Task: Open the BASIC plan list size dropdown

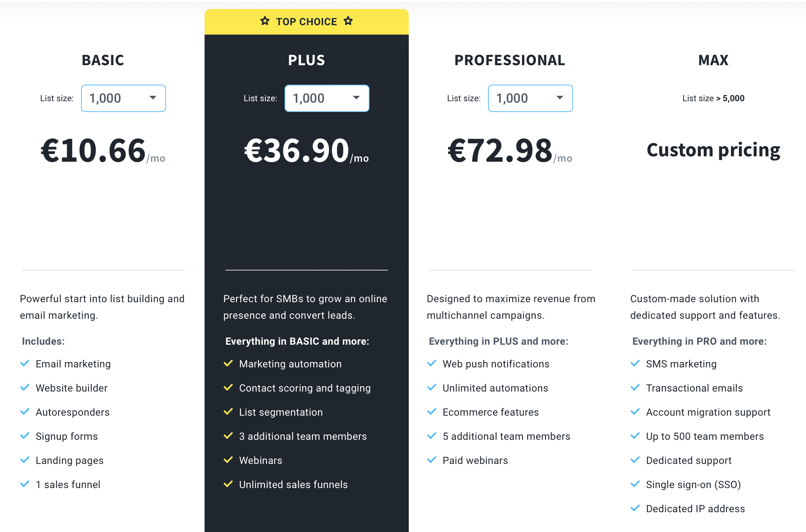Action: pyautogui.click(x=124, y=98)
